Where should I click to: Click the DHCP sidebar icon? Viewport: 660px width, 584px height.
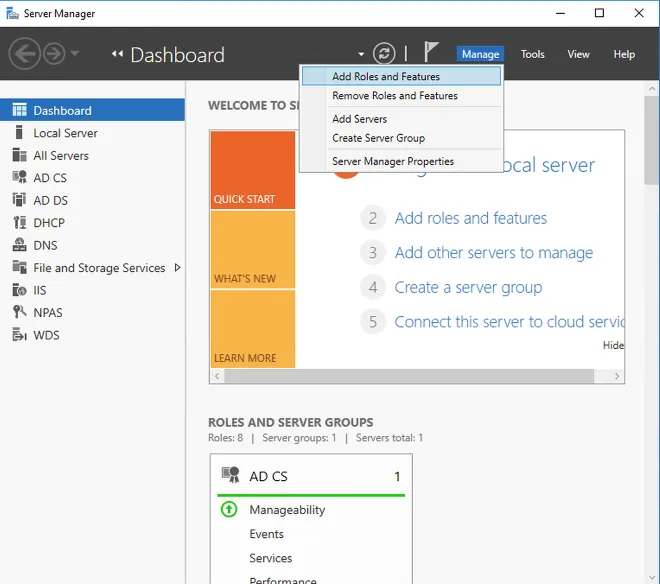coord(19,222)
